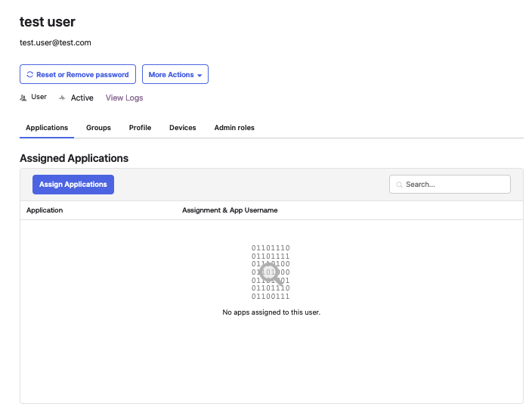Select the Applications tab
This screenshot has height=410, width=532.
[47, 128]
